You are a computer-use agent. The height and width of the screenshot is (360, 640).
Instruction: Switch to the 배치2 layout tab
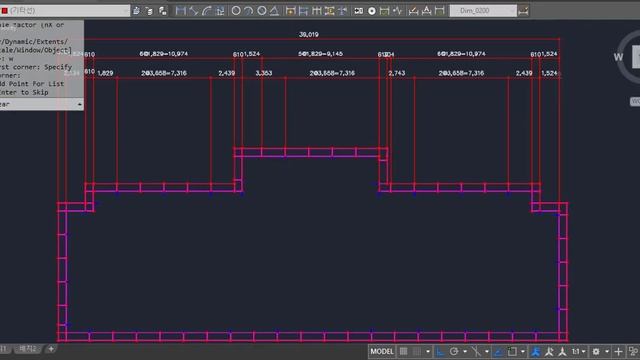(28, 349)
